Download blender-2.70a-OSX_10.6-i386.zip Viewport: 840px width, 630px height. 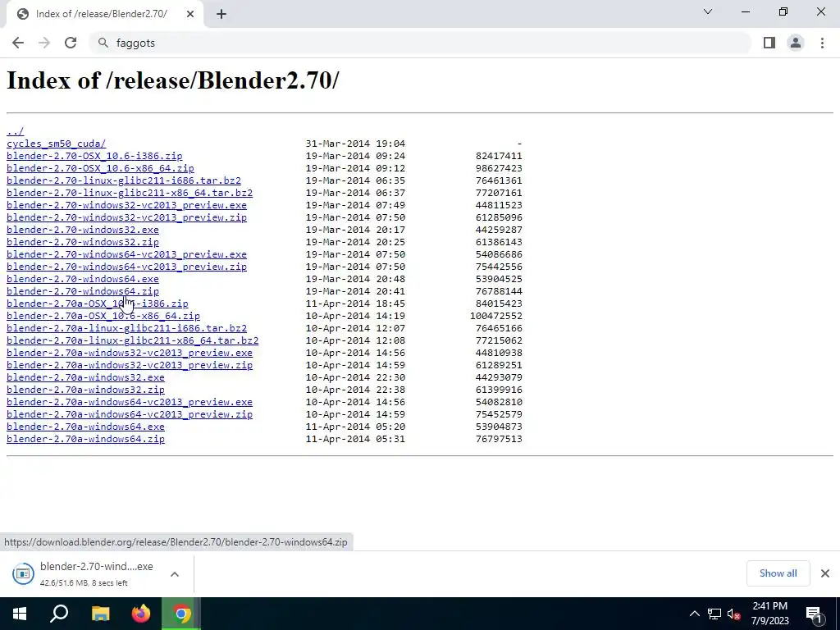tap(97, 304)
